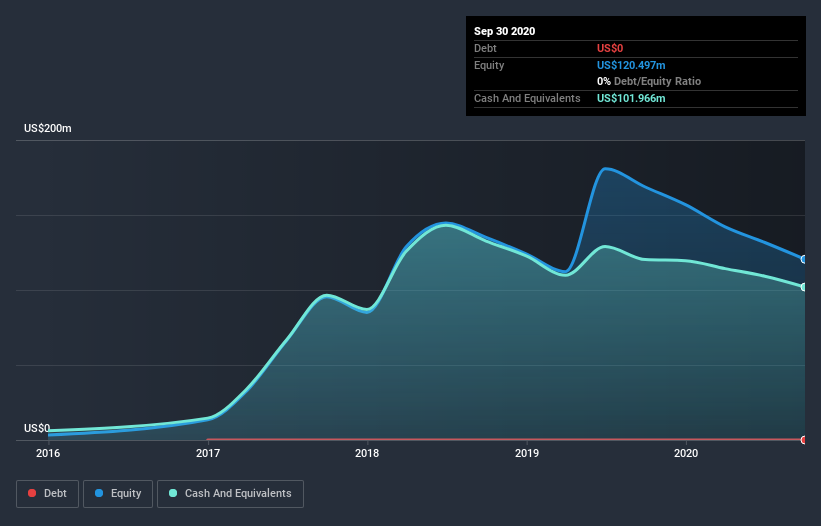Click the red Debt endpoint marker
The image size is (821, 526).
pos(804,440)
